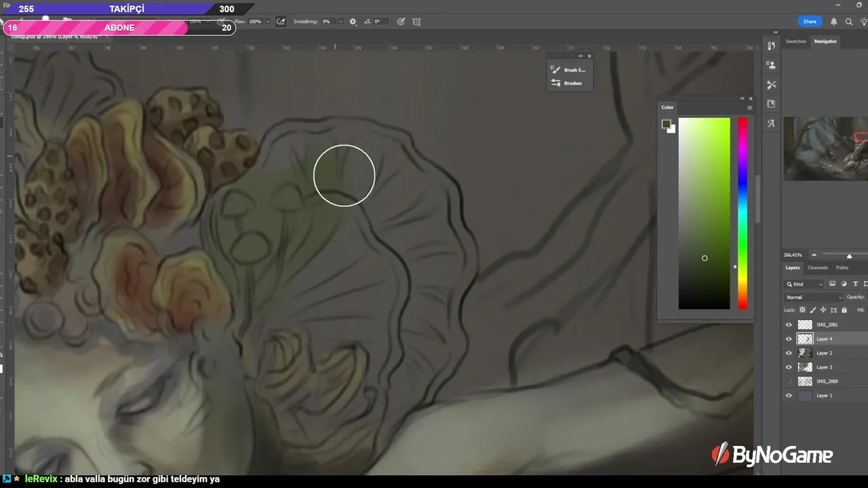Collapse right icon dock arrows
Image resolution: width=868 pixels, height=488 pixels.
(x=776, y=32)
